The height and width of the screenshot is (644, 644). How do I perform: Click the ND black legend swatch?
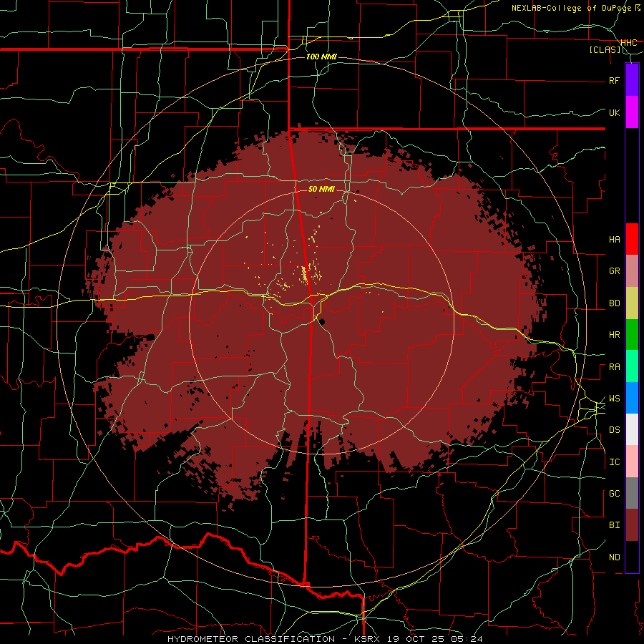point(632,557)
